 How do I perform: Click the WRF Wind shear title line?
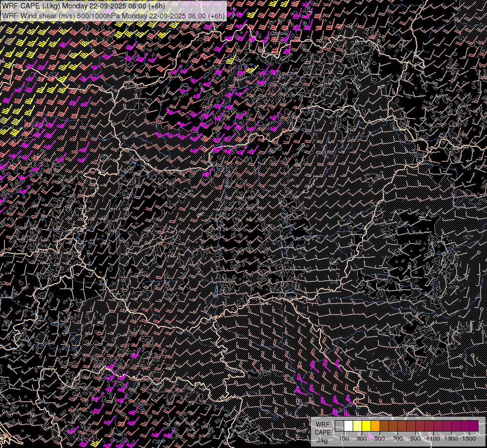pos(113,15)
